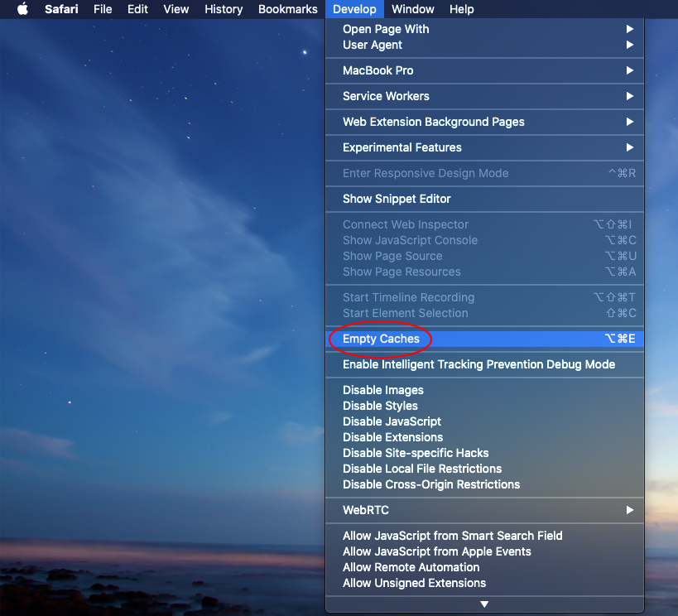Image resolution: width=678 pixels, height=616 pixels.
Task: Open the Window menu
Action: click(412, 9)
